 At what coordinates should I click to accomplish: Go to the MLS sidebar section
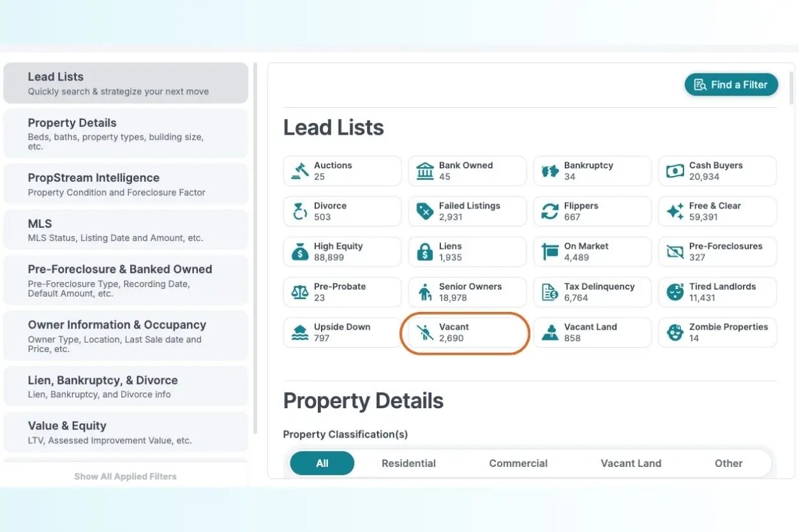[126, 230]
